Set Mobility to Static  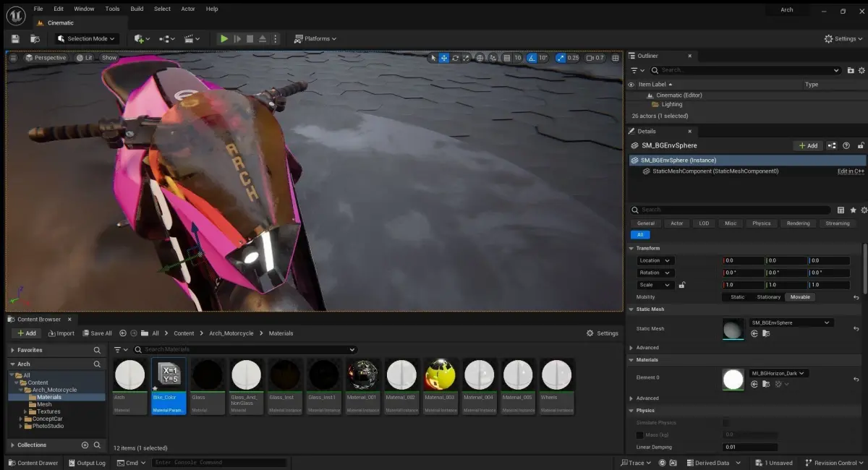(738, 297)
